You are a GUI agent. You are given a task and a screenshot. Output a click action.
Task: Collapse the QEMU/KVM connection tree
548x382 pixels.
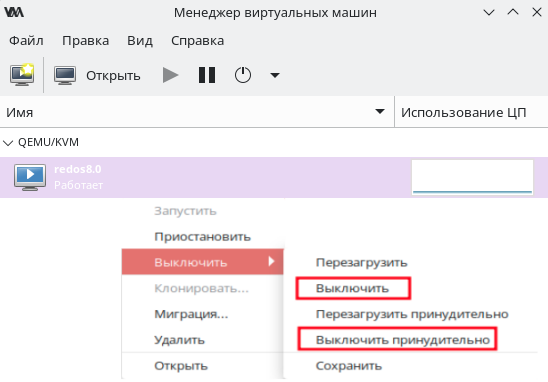(8, 143)
